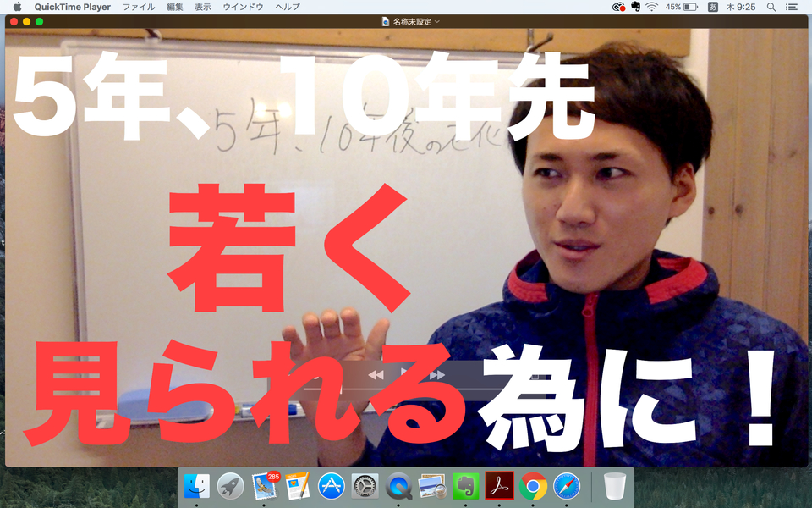The height and width of the screenshot is (508, 812).
Task: Open Spotlight search magnifier
Action: coord(771,7)
